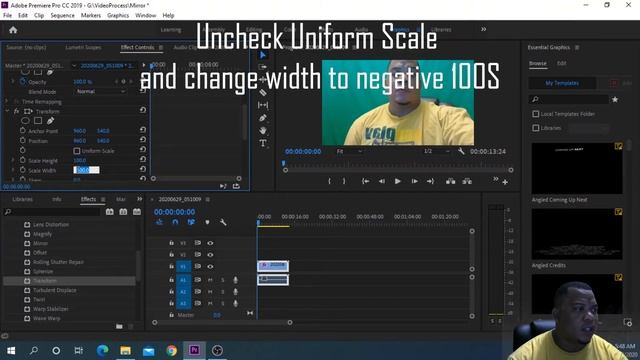Toggle visibility eye of V1 track
640x360 pixels.
pos(210,267)
